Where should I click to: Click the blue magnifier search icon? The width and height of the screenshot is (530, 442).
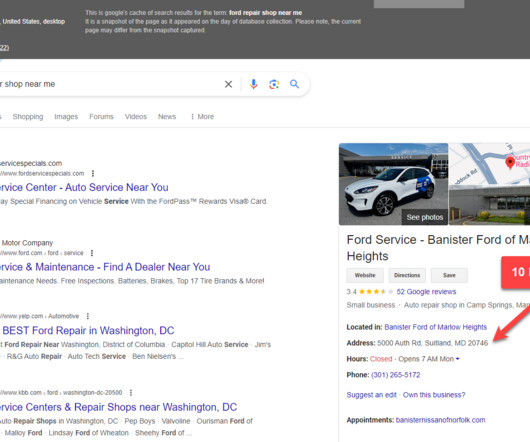tap(294, 84)
